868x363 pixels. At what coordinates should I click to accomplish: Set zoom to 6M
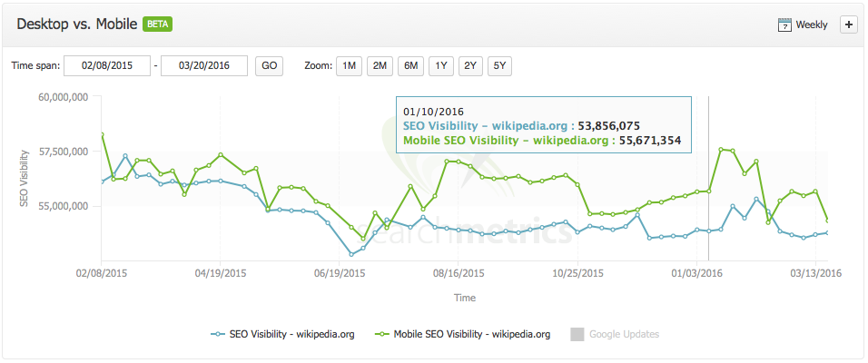pyautogui.click(x=410, y=65)
